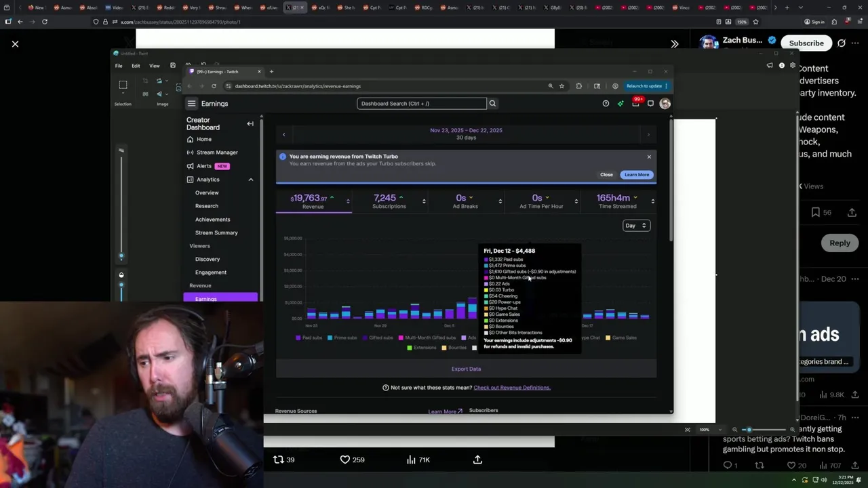
Task: Like the photo with 259 likes
Action: tap(352, 460)
